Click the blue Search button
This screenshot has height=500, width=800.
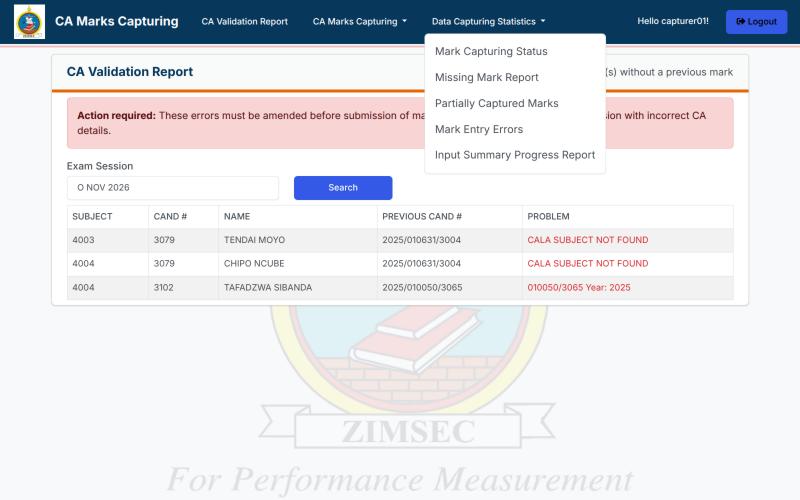[343, 188]
